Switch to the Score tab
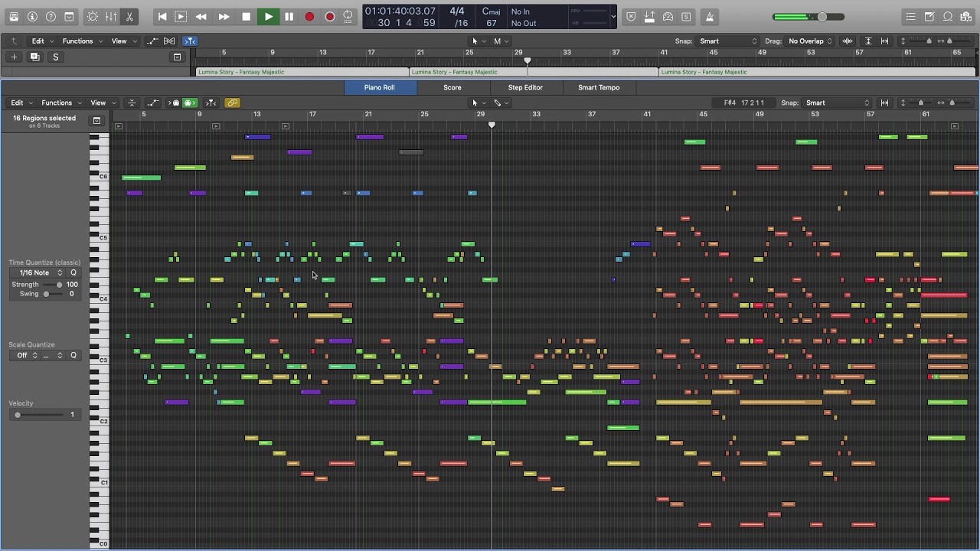This screenshot has height=551, width=980. pyautogui.click(x=452, y=87)
